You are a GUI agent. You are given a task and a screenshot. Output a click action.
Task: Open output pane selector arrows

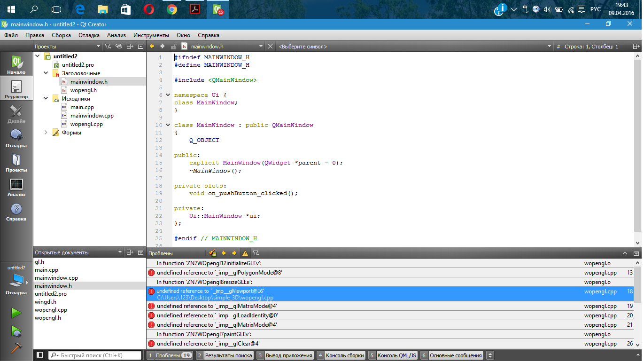pos(490,355)
